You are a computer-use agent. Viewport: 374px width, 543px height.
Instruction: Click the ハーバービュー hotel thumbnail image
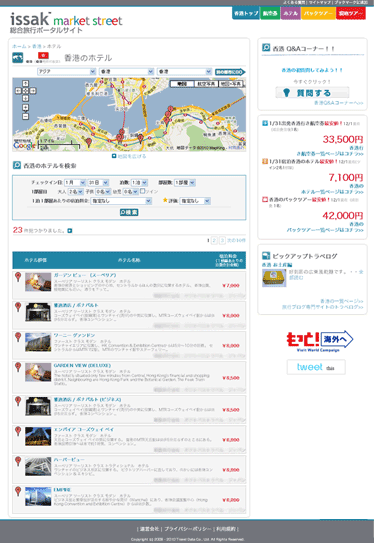click(x=38, y=466)
